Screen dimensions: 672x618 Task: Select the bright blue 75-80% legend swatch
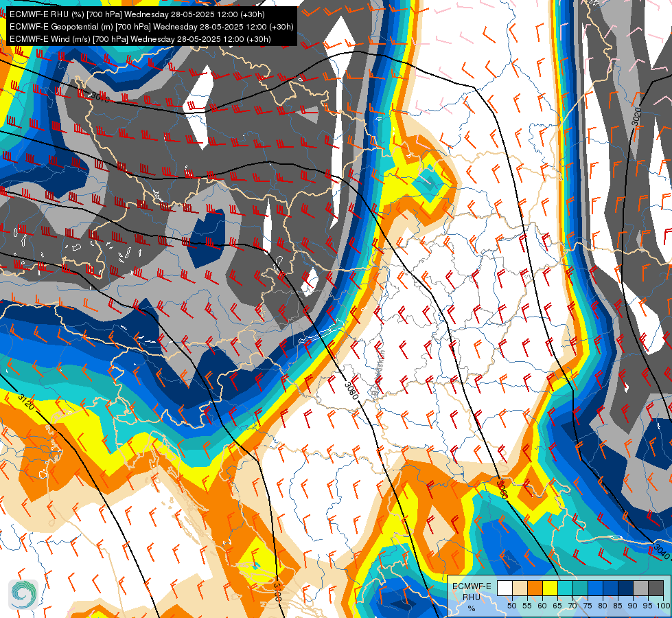click(595, 588)
